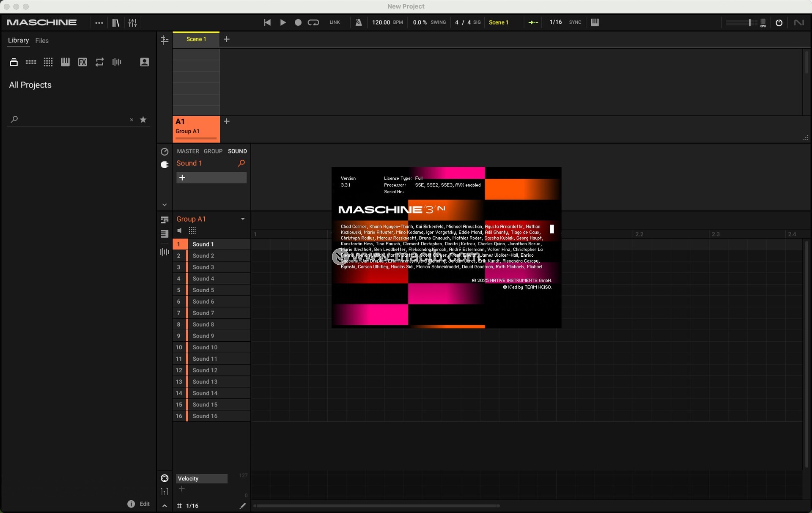
Task: Arm recording with the Record button
Action: 298,22
